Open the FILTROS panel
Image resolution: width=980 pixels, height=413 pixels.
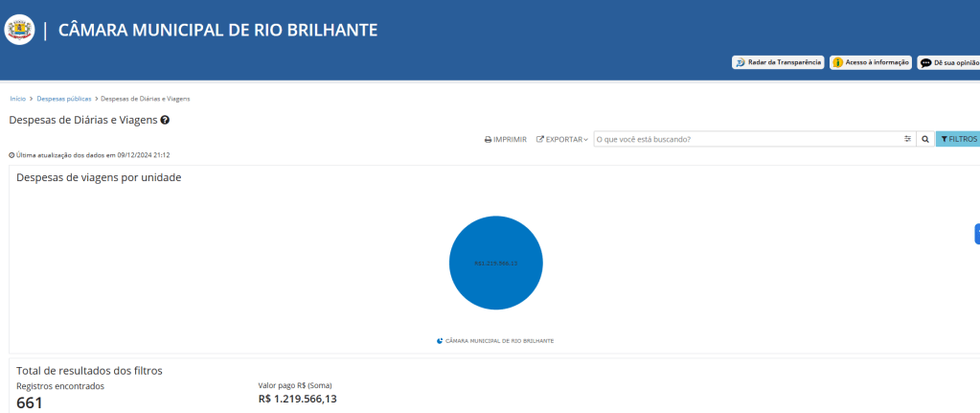tap(958, 139)
